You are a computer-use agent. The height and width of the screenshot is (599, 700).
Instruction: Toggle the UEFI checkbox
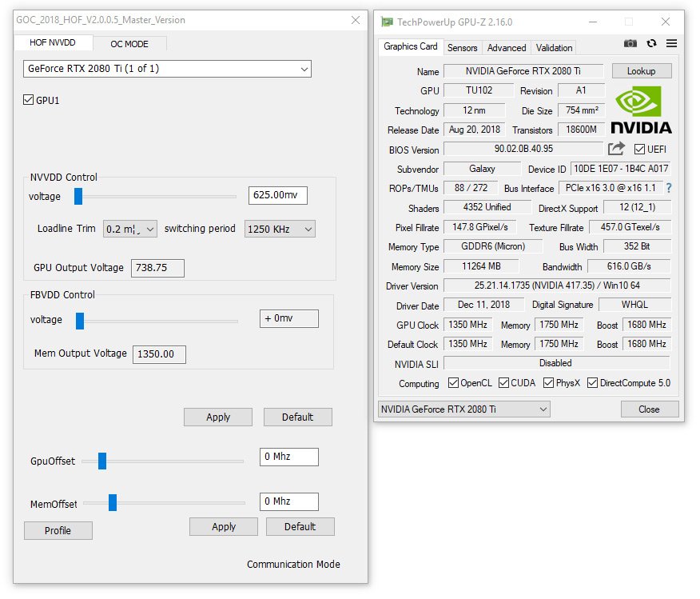pos(639,150)
